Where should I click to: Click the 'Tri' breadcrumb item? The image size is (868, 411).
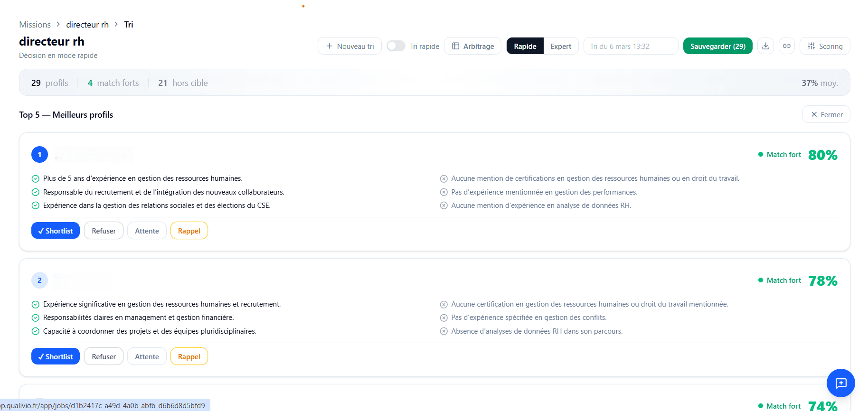(x=129, y=25)
